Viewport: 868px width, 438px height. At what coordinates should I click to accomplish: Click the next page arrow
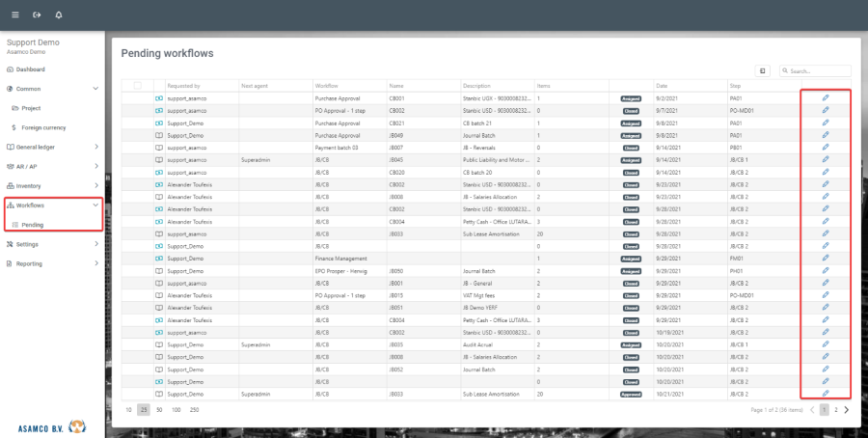tap(847, 410)
